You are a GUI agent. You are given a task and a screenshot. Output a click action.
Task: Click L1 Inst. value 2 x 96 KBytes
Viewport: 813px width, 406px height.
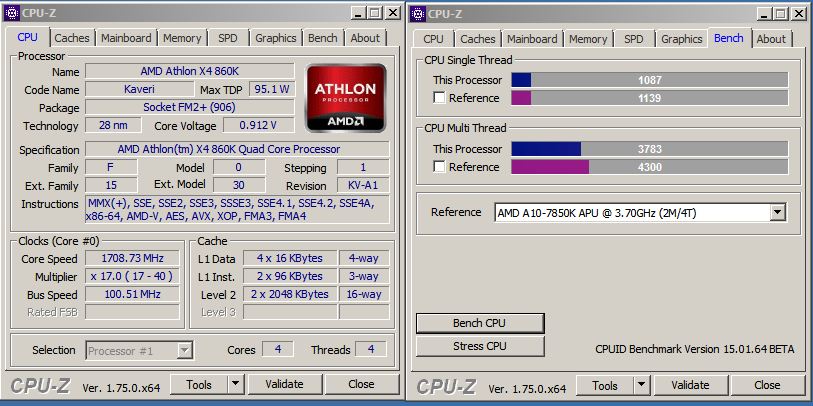tap(290, 276)
